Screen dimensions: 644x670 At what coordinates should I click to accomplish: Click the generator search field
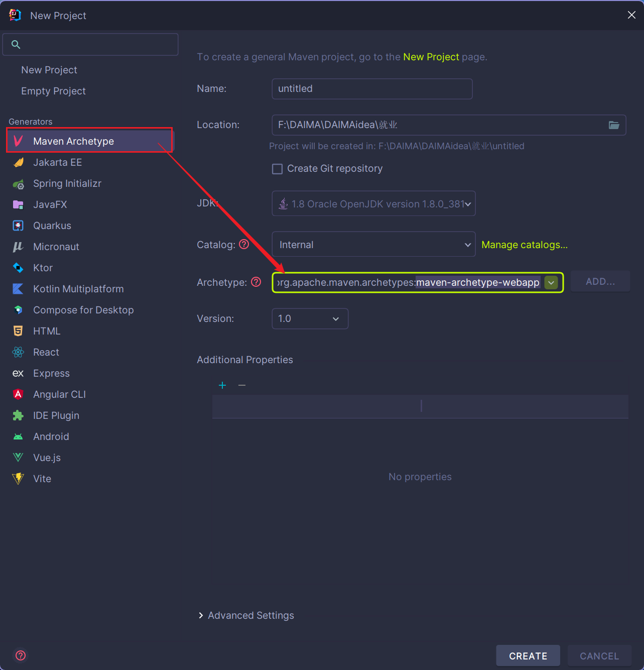[90, 45]
